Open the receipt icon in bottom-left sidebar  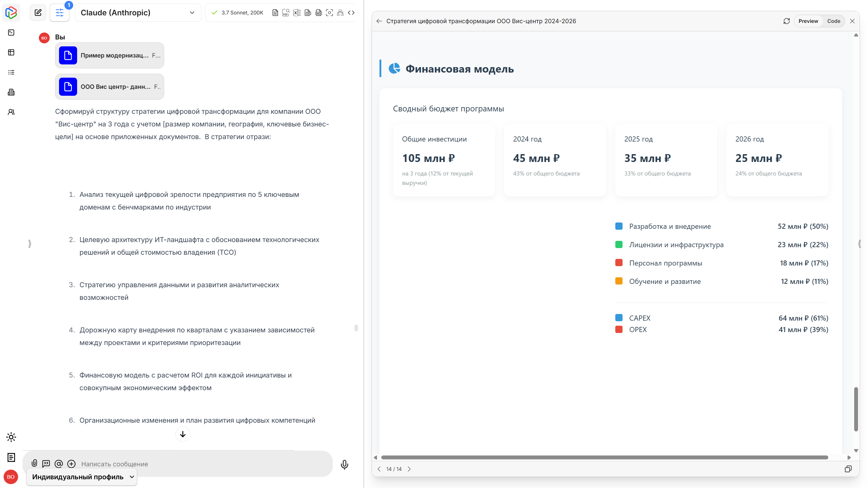click(11, 457)
